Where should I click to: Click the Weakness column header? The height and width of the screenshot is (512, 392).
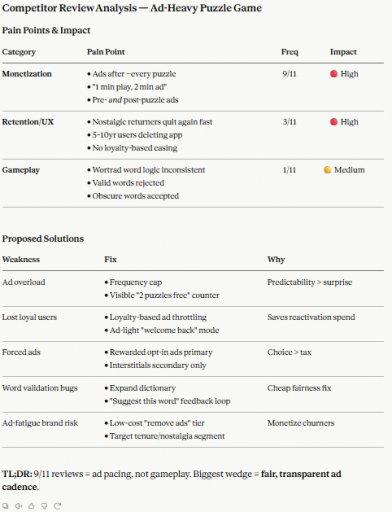pos(21,259)
